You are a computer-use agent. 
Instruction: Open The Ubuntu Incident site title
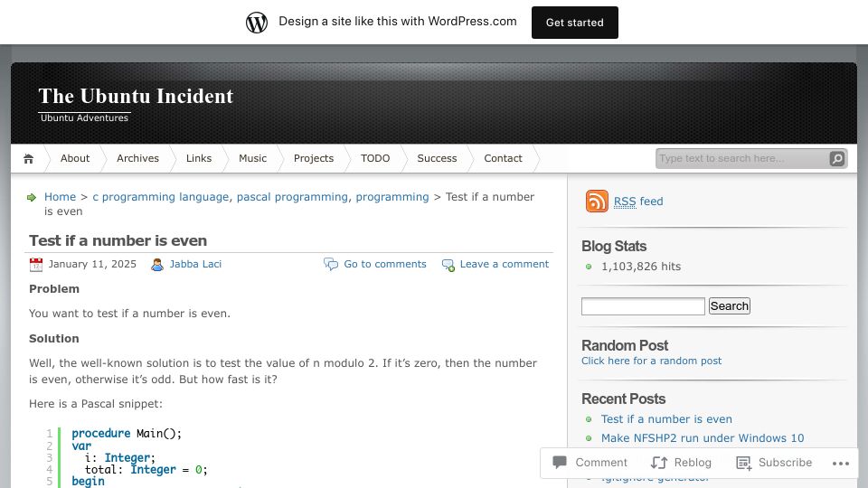click(136, 97)
